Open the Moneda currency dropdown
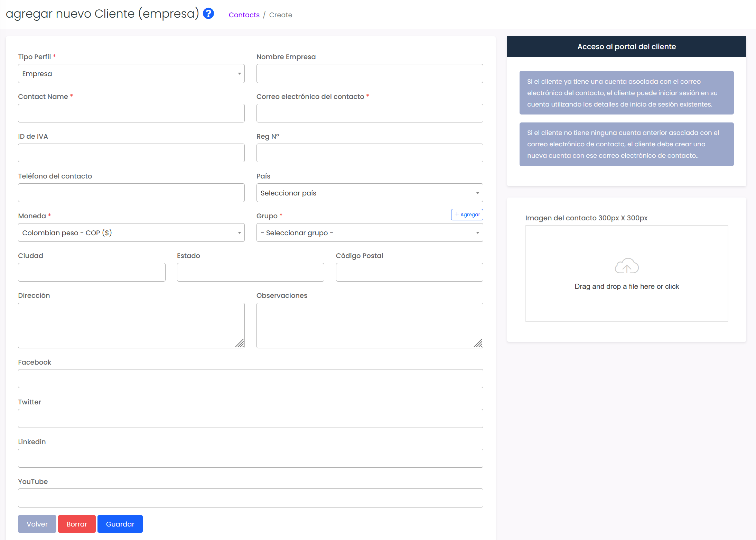756x540 pixels. click(x=131, y=233)
